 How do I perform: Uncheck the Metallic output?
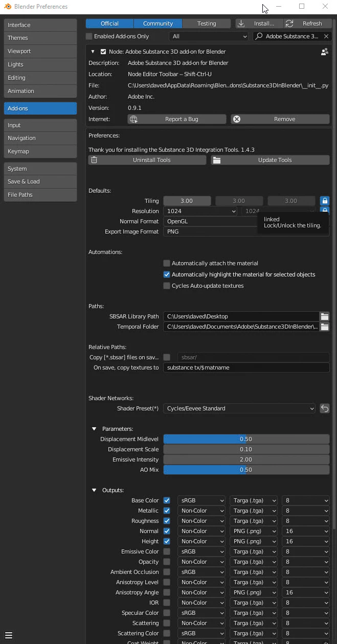point(167,511)
